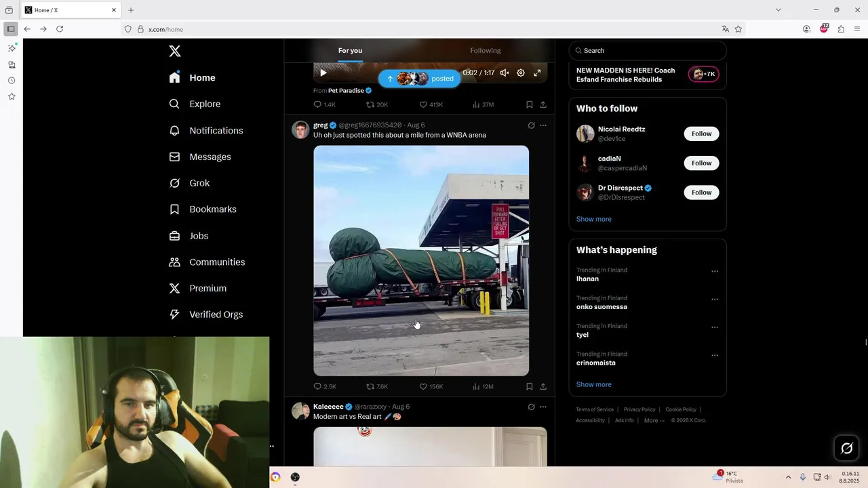Open more options on Kaleeeee's post
Viewport: 868px width, 488px height.
coord(543,407)
